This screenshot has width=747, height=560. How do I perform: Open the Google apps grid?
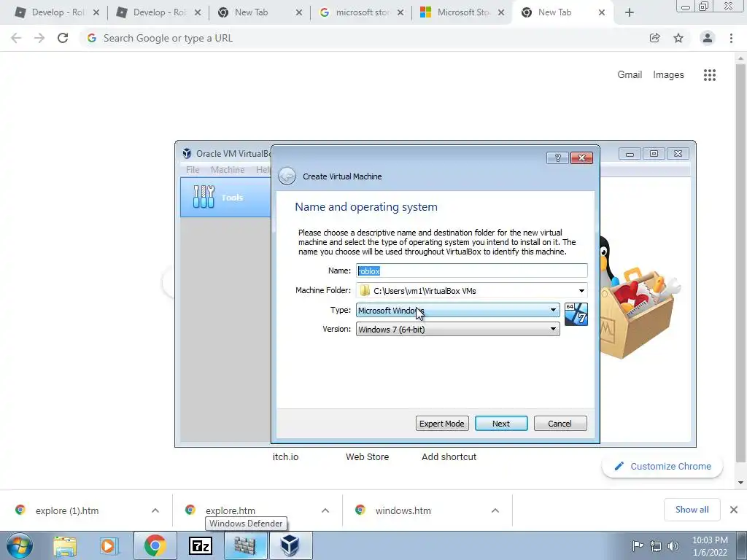point(710,75)
